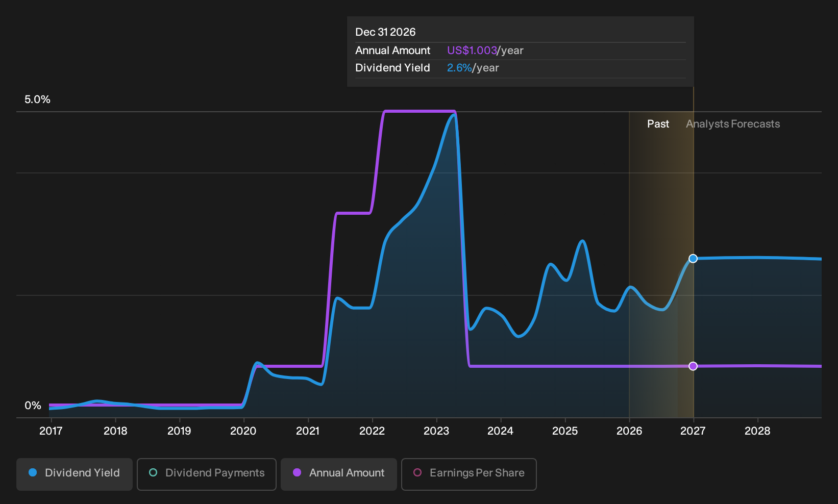Viewport: 838px width, 504px height.
Task: Show the Earnings Per Share series
Action: 469,474
